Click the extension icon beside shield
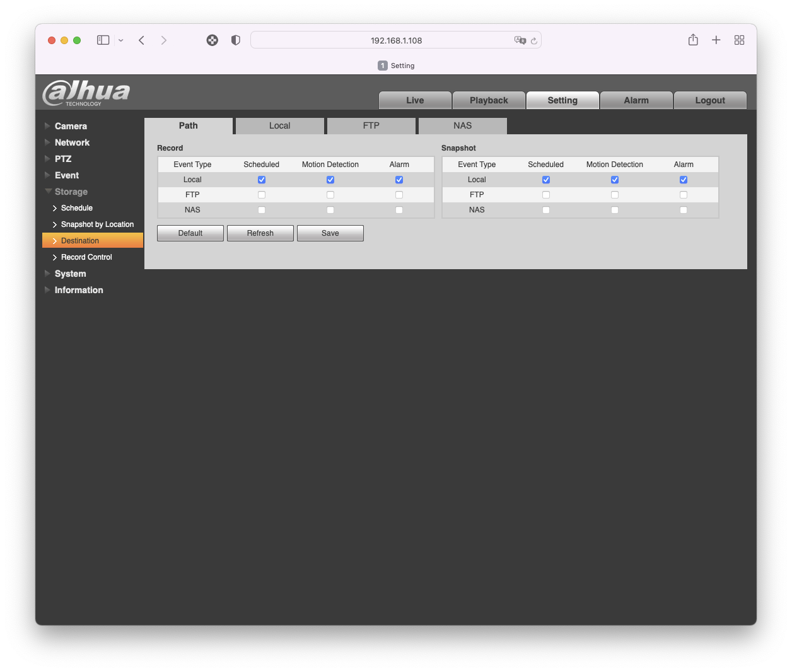The height and width of the screenshot is (672, 792). (x=213, y=40)
